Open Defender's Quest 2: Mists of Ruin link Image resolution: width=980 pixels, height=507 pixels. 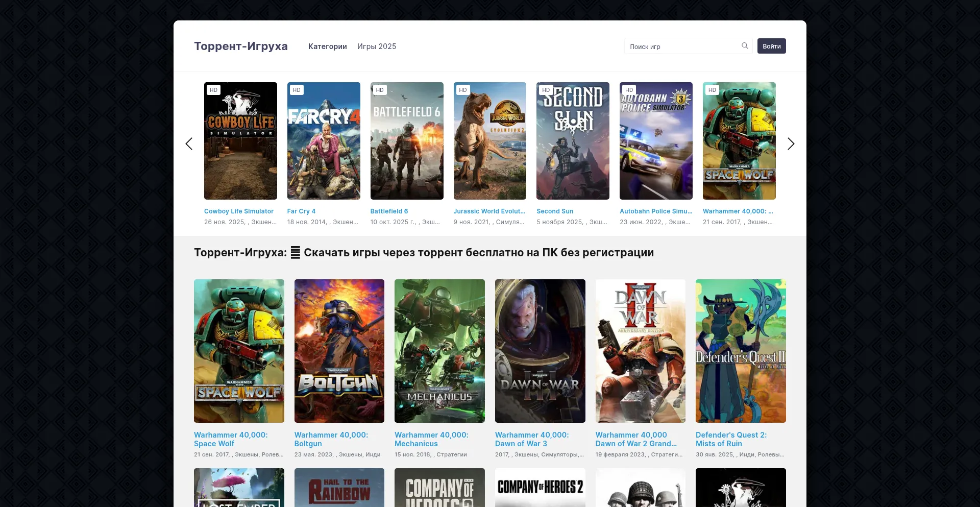click(x=731, y=439)
